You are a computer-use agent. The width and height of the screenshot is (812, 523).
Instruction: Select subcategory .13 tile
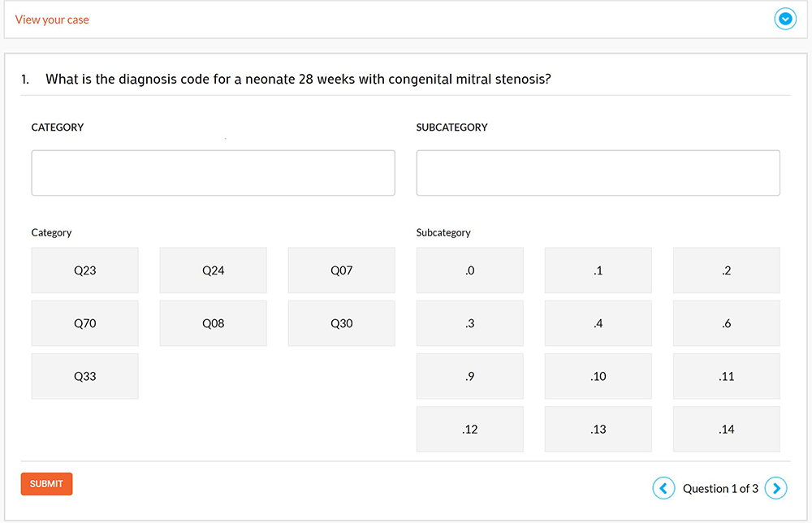(598, 429)
